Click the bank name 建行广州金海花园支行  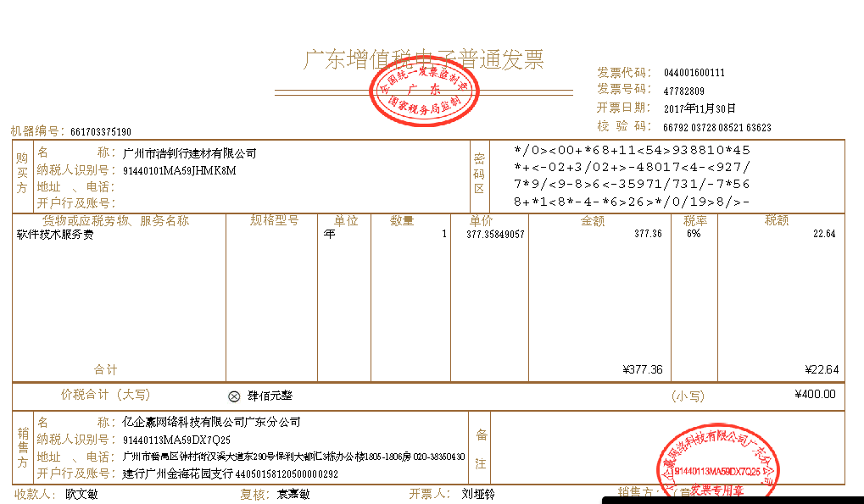tap(177, 474)
